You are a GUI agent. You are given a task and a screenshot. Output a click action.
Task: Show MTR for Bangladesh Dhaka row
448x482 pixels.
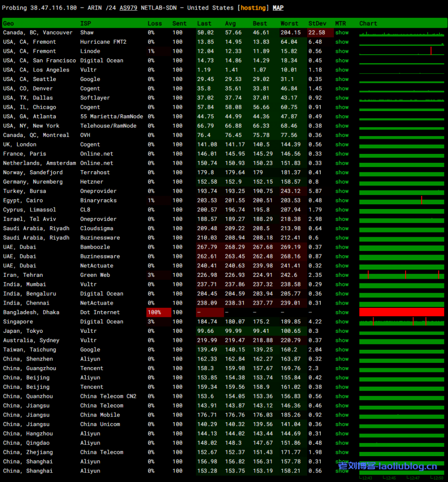(x=342, y=312)
